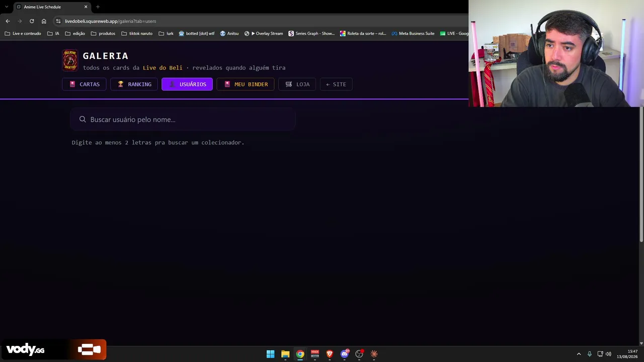Open the clock and date panel
Screen dimensions: 644x362
[x=628, y=354]
